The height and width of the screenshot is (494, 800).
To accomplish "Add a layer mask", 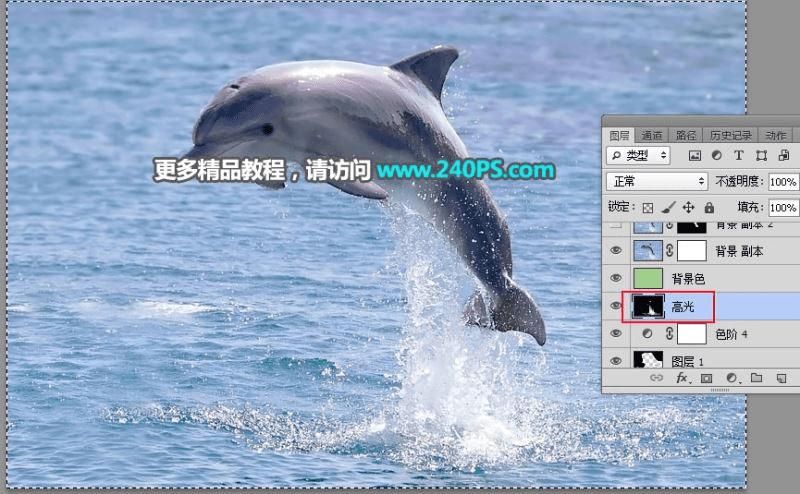I will click(706, 378).
